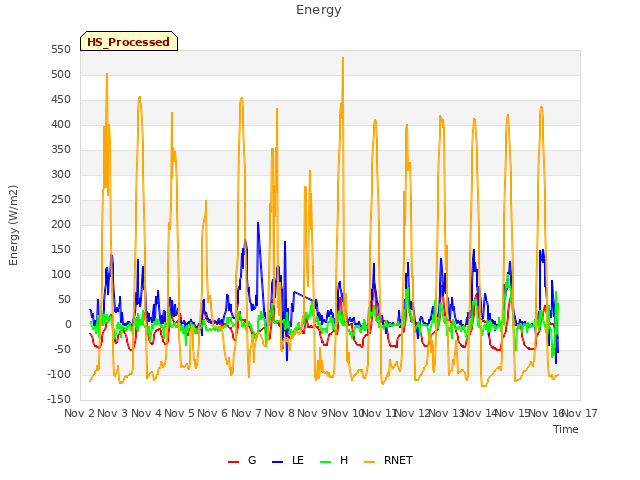Click the Time axis label

[566, 429]
